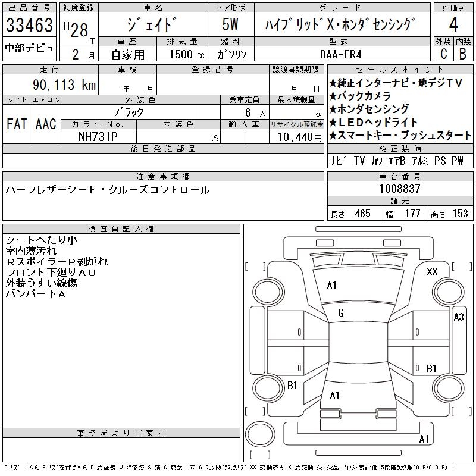Click the A3 scratch marker on diagram
The height and width of the screenshot is (476, 476).
click(x=458, y=317)
